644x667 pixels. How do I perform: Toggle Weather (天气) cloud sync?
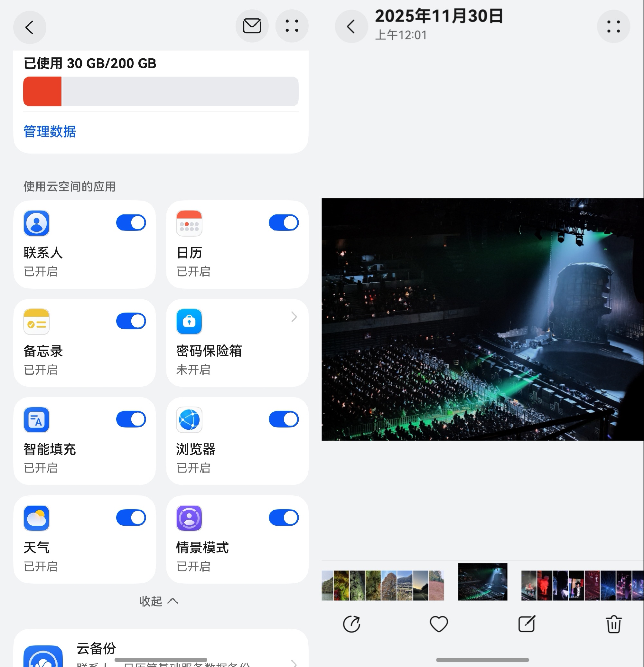pyautogui.click(x=131, y=518)
